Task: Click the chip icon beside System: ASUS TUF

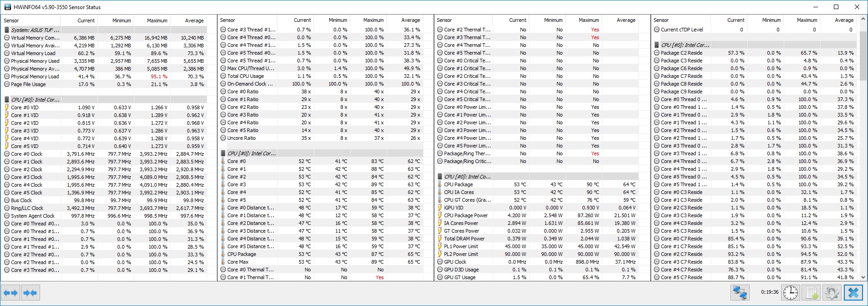Action: pyautogui.click(x=7, y=30)
